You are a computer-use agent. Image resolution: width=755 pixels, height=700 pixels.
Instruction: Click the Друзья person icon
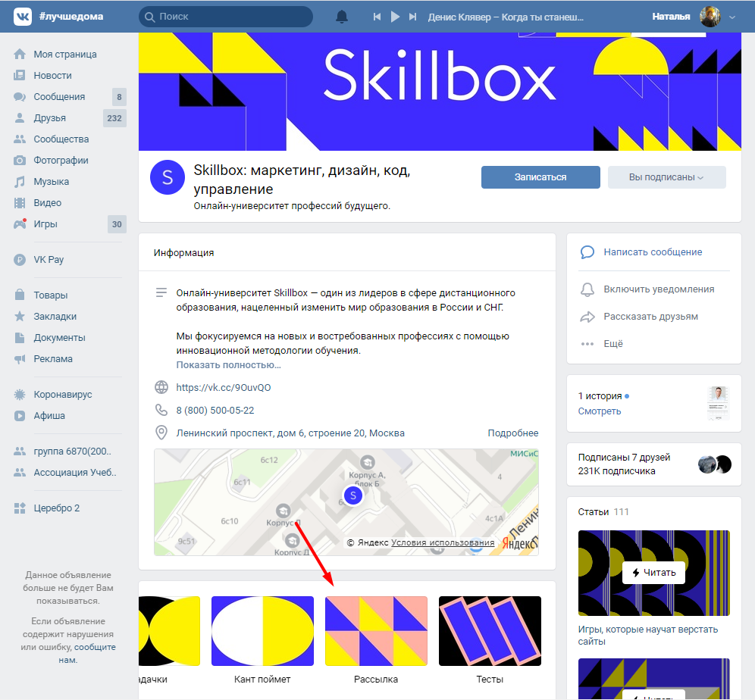click(20, 118)
